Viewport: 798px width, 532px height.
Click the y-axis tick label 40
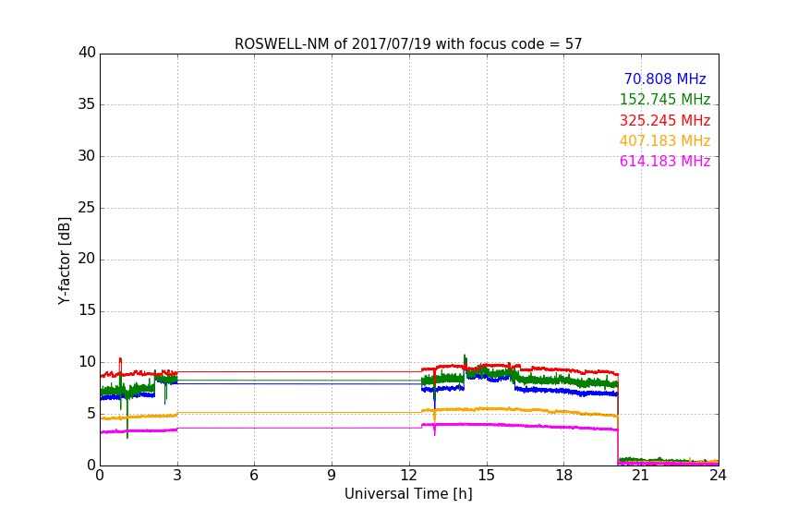click(x=87, y=53)
